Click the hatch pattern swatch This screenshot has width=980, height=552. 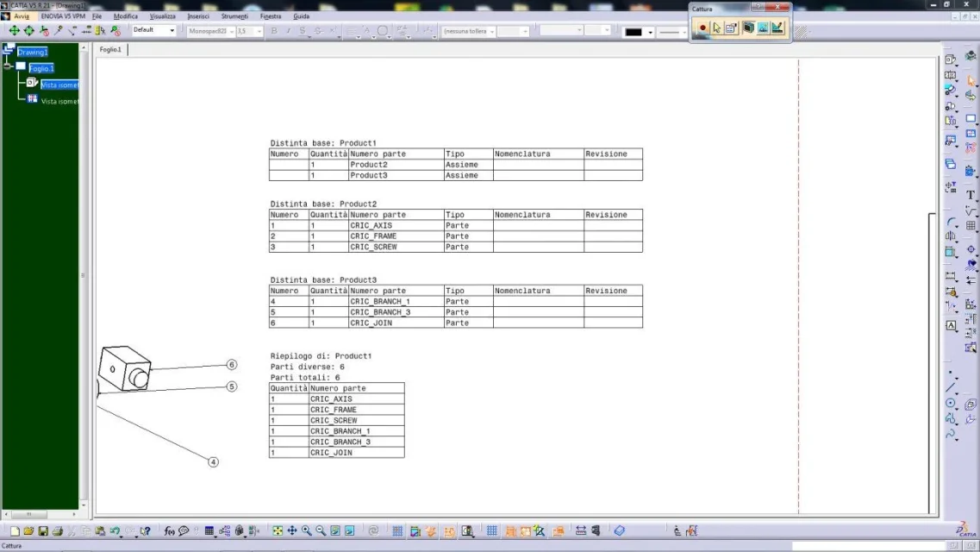pos(802,32)
